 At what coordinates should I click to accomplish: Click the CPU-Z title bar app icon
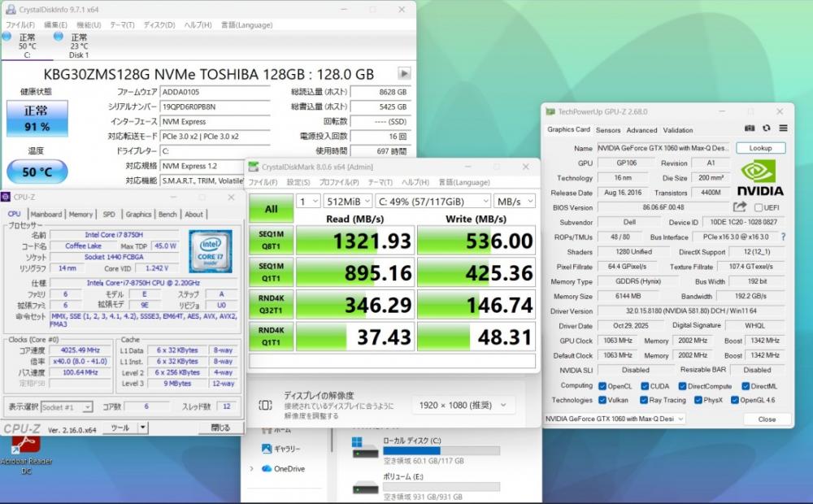click(6, 197)
